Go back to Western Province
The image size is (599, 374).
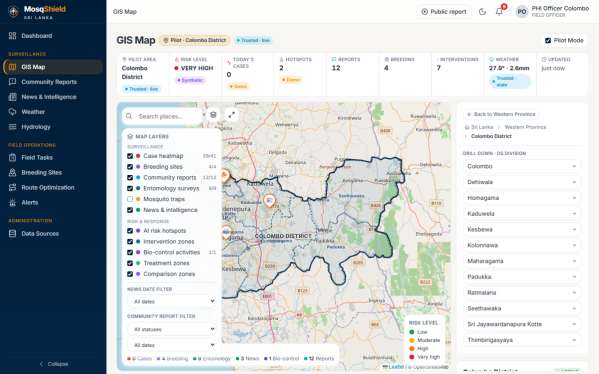501,114
